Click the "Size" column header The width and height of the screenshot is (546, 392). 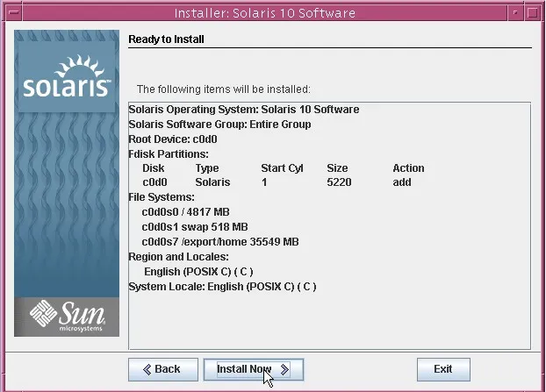tap(337, 168)
